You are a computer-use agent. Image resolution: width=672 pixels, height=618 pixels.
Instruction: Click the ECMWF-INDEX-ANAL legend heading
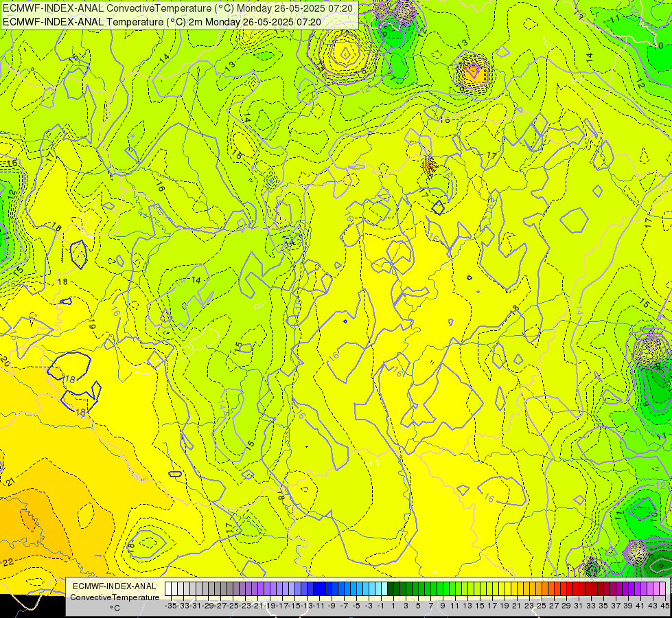[x=115, y=586]
